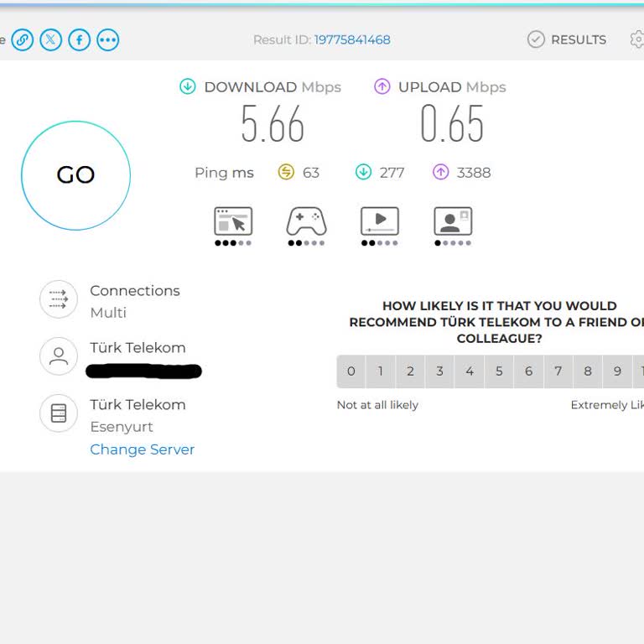
Task: Click the upload ping icon beside 3388
Action: click(441, 172)
